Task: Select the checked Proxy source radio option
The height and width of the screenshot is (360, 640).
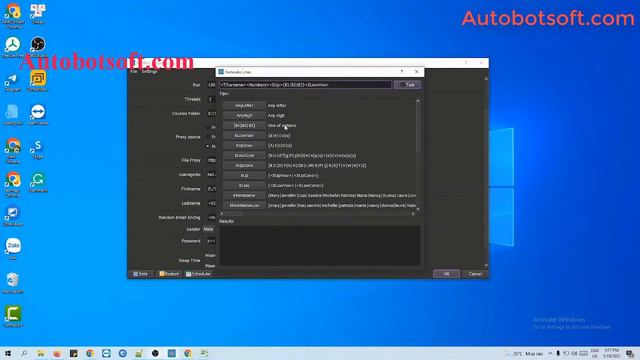Action: 208,146
